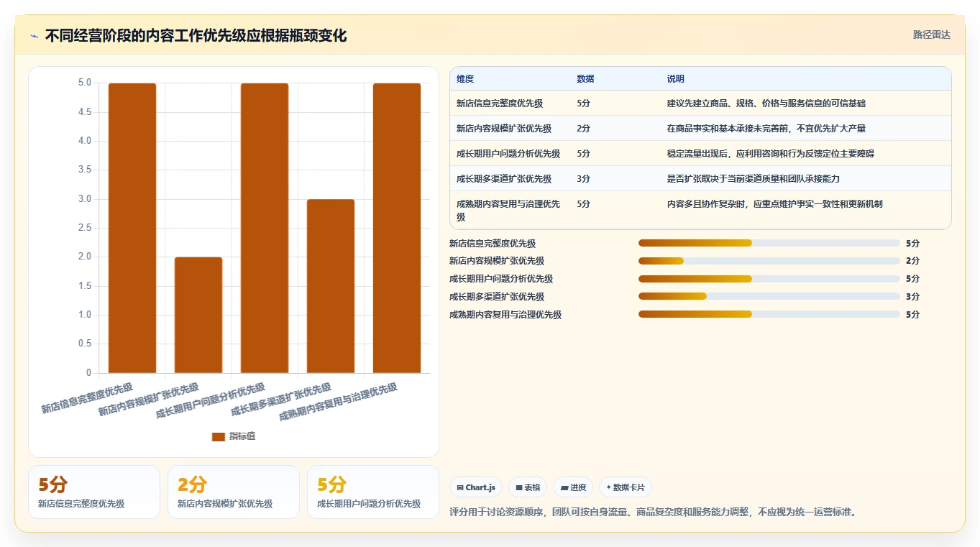Click the 数据 table column header

click(585, 79)
